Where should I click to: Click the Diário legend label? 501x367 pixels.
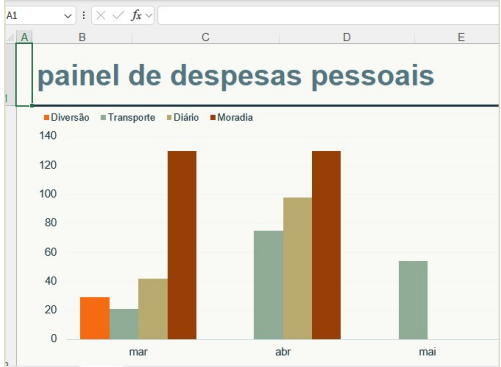pyautogui.click(x=186, y=117)
